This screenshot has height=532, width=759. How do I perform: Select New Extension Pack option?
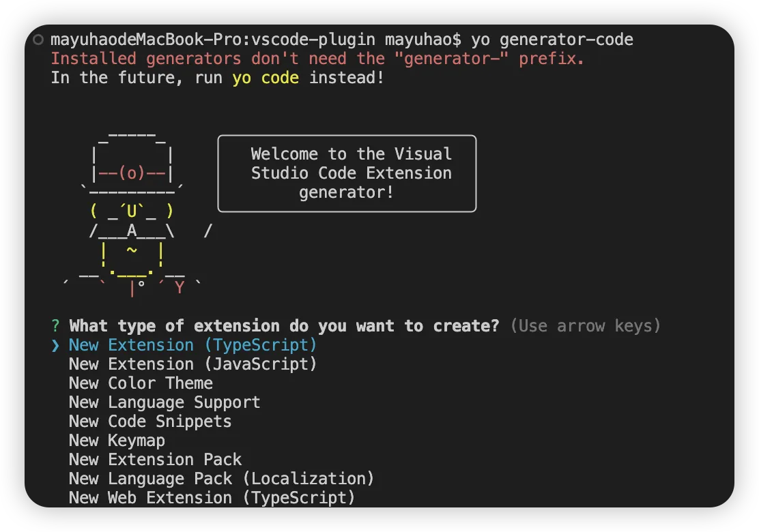(155, 460)
